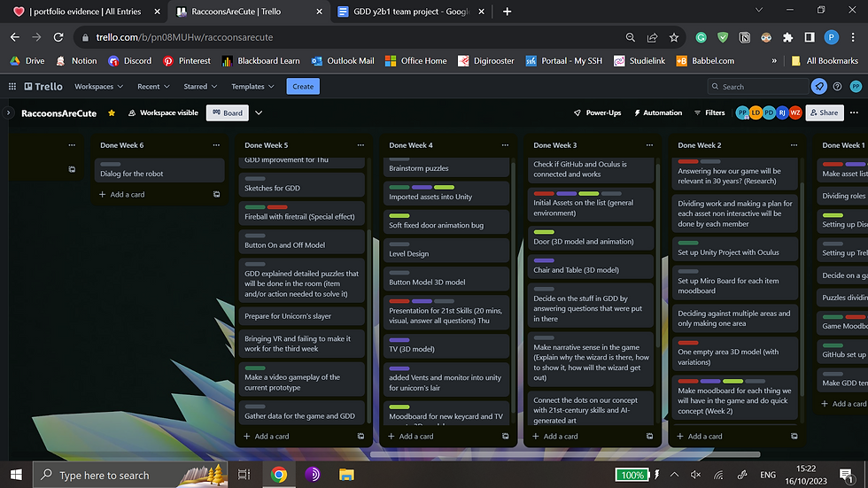Image resolution: width=868 pixels, height=488 pixels.
Task: Create card from template in Done Week 2
Action: [794, 436]
